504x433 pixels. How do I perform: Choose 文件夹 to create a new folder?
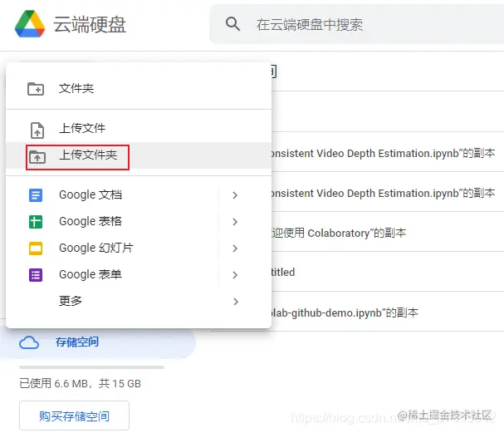139,88
